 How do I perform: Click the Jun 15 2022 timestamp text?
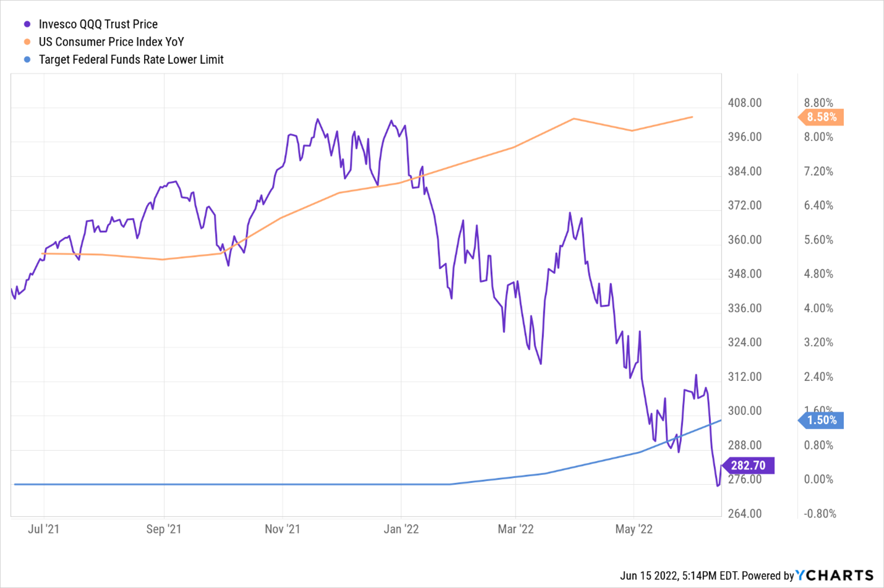pyautogui.click(x=678, y=576)
